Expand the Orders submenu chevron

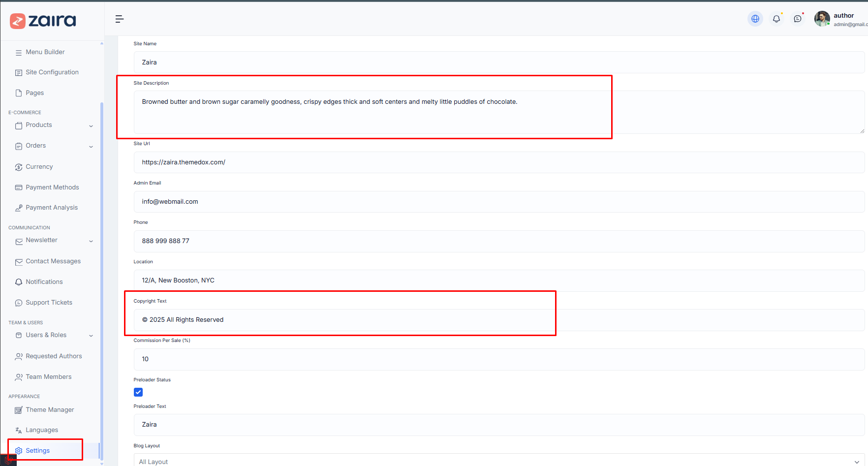[91, 147]
